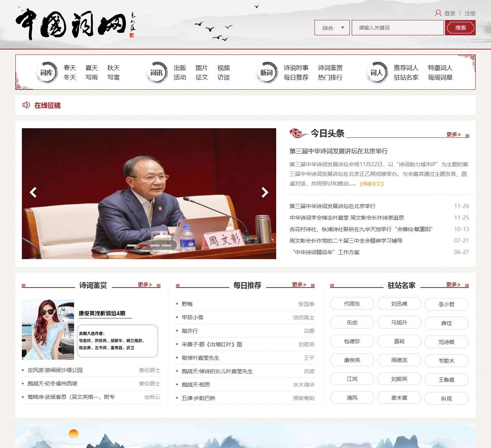Image resolution: width=491 pixels, height=448 pixels.
Task: Open 更多 in 驻站名家 section
Action: tap(453, 284)
